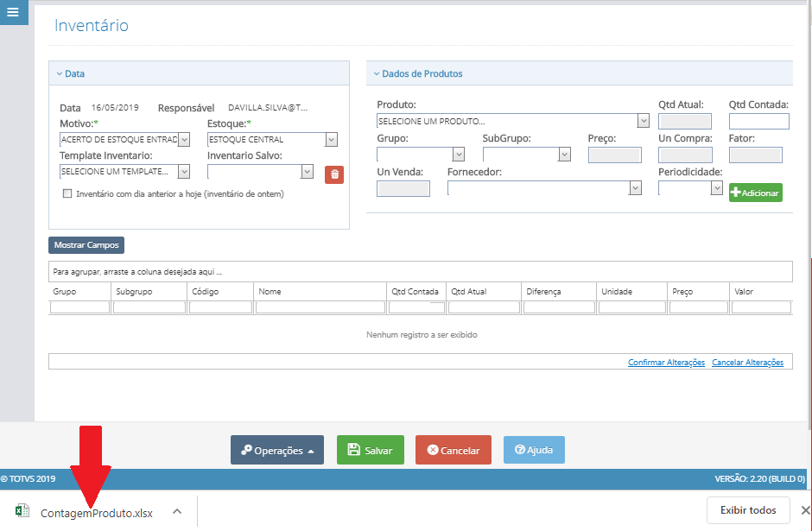Open the SubGrupo dropdown
The image size is (812, 531).
coord(565,155)
